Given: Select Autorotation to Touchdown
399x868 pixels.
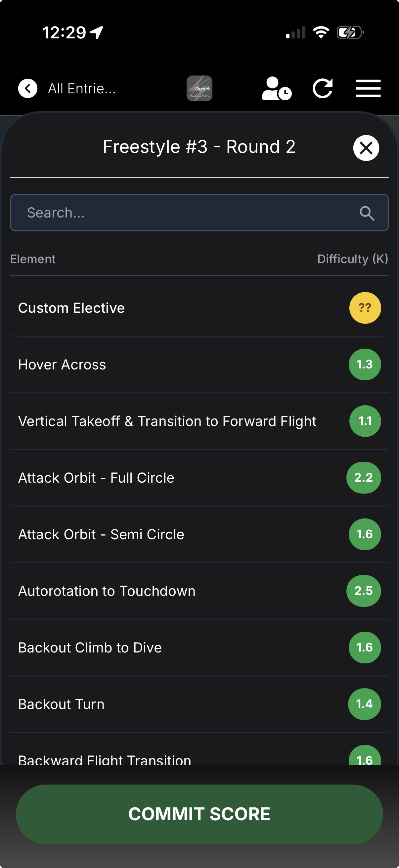Looking at the screenshot, I should [x=199, y=591].
